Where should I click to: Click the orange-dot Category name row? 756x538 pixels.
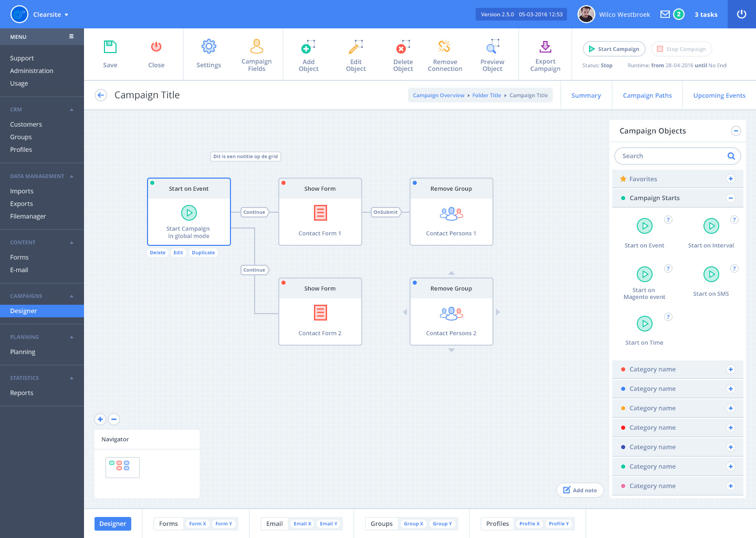click(678, 408)
